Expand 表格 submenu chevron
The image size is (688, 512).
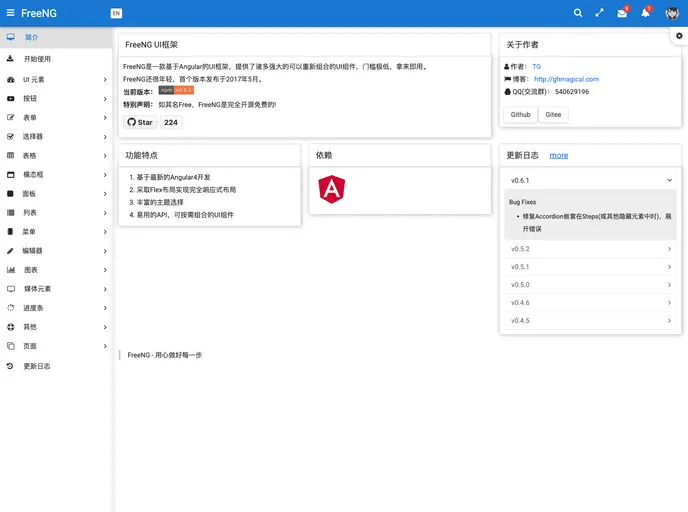(x=105, y=156)
